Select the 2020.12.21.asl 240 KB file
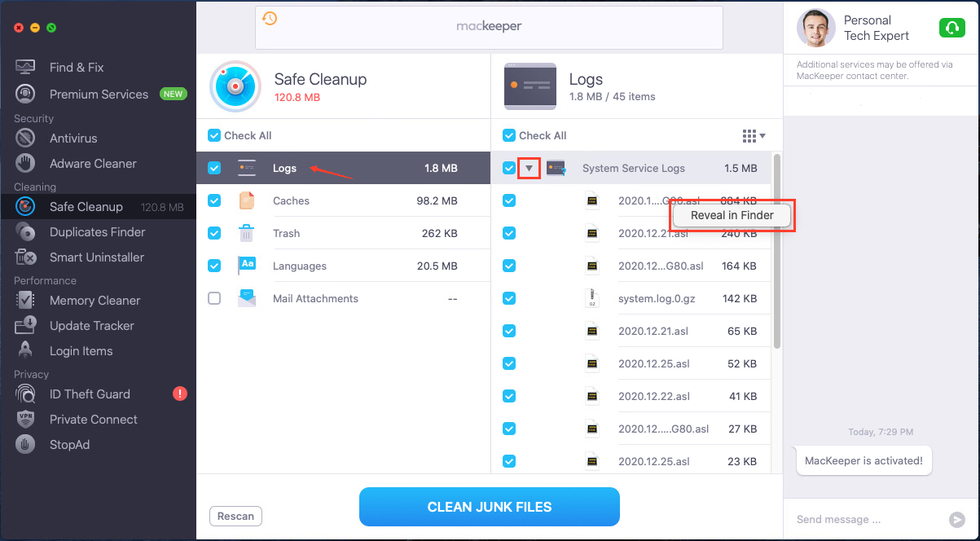The width and height of the screenshot is (980, 541). (631, 233)
